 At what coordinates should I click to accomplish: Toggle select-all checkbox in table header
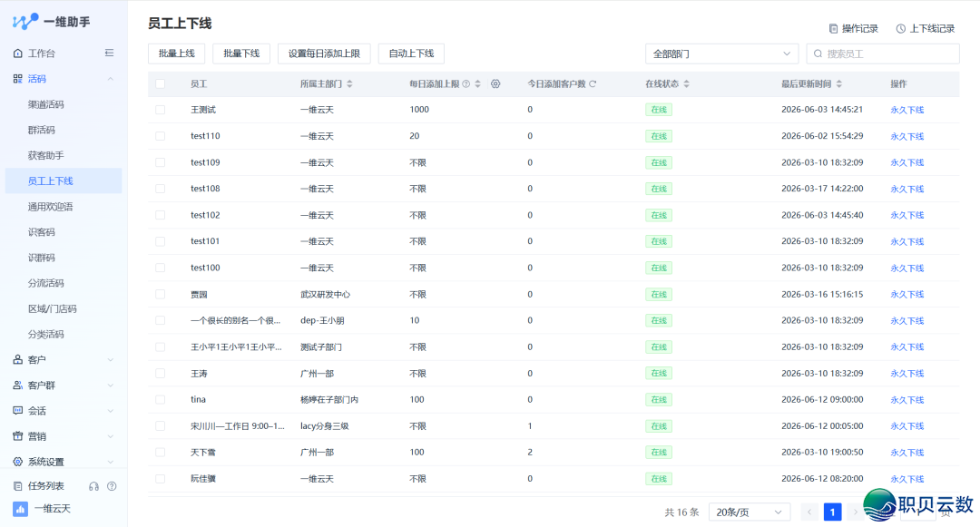coord(161,83)
